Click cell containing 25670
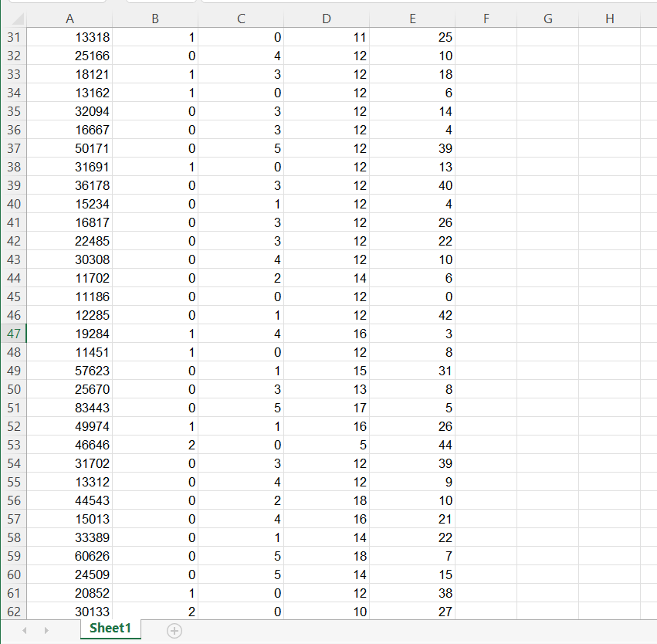Image resolution: width=657 pixels, height=644 pixels. pos(69,390)
